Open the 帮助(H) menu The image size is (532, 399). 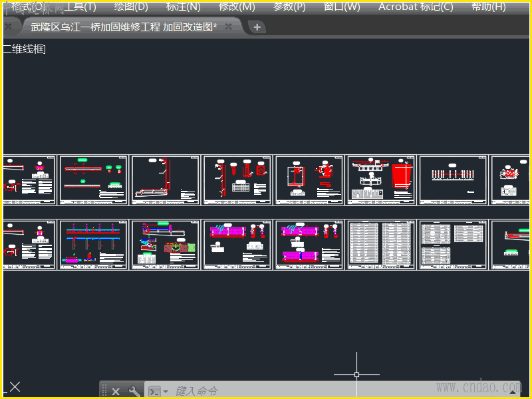489,7
